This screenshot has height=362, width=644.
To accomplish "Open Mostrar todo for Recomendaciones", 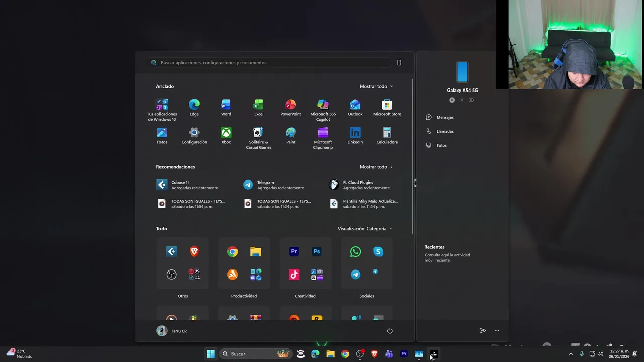I will point(376,167).
